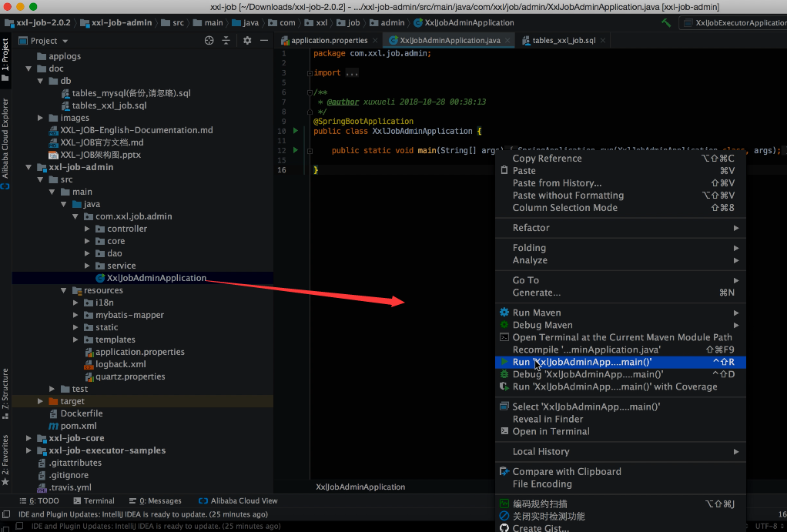Screen dimensions: 787x532
Task: Choose Debug 'XxlJobAdminApp....main()' from context menu
Action: tap(621, 374)
